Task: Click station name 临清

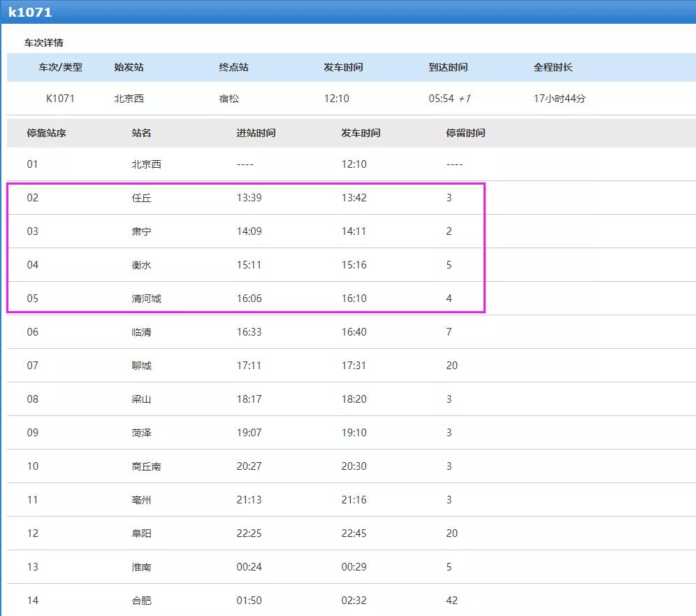Action: [141, 332]
